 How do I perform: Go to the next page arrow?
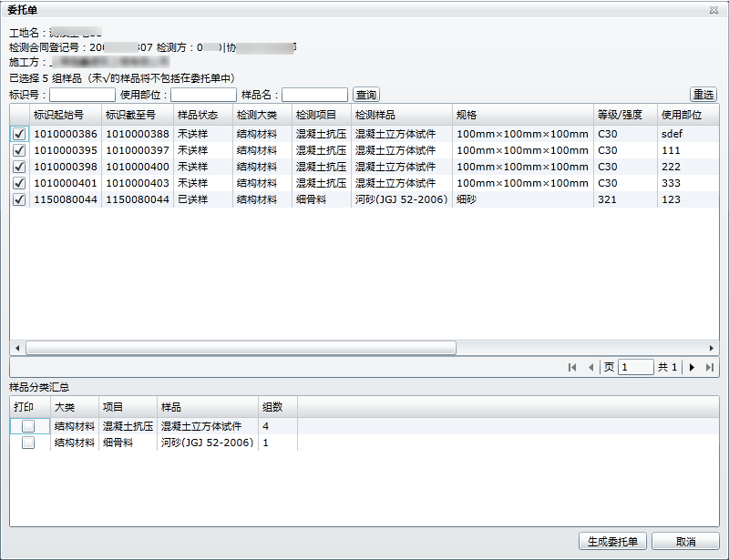click(x=692, y=367)
